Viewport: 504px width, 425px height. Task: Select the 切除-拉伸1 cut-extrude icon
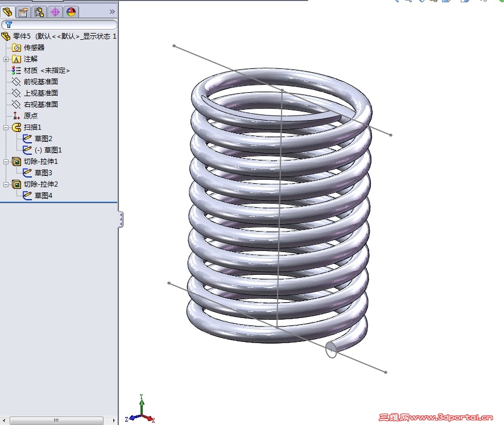point(16,162)
